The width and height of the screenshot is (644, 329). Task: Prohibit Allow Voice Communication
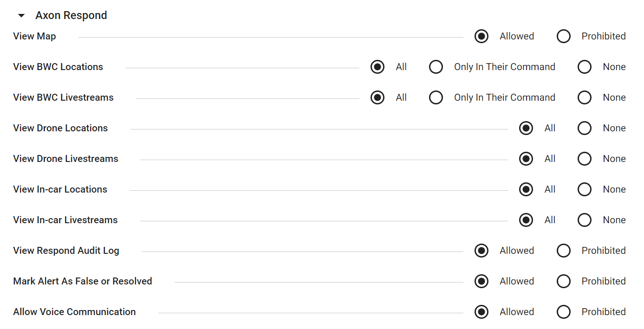pyautogui.click(x=564, y=312)
